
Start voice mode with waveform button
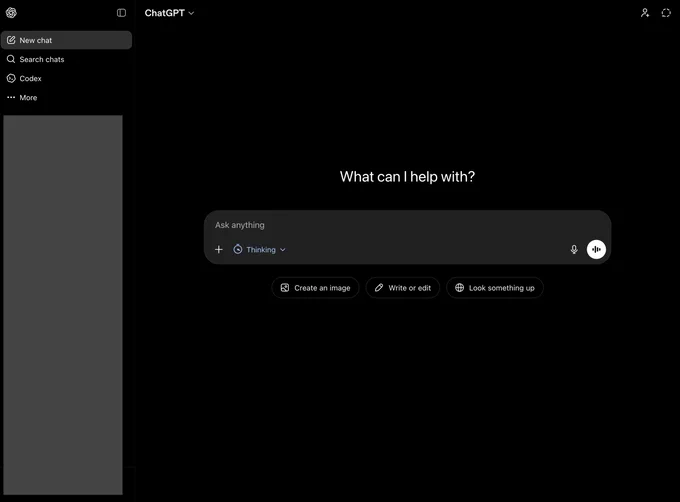click(596, 249)
